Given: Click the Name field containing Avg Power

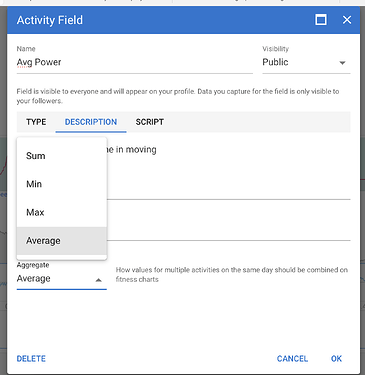Looking at the screenshot, I should coord(135,62).
